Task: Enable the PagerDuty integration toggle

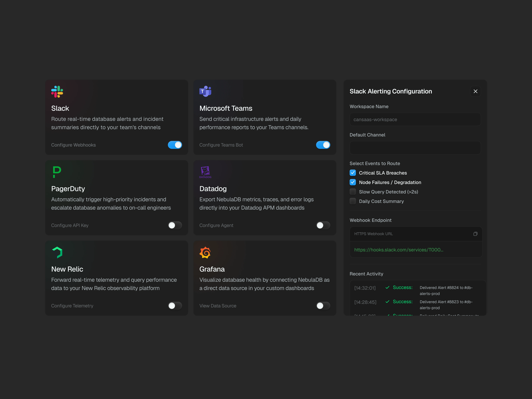Action: pyautogui.click(x=175, y=225)
